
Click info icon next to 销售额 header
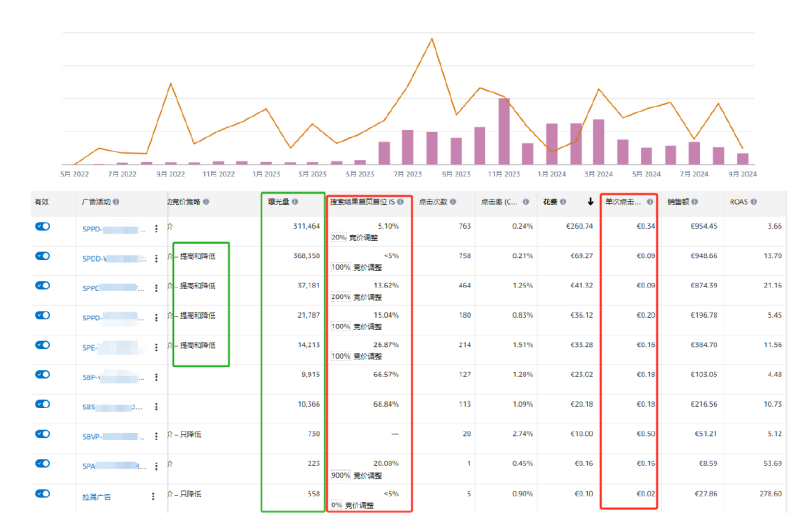point(695,202)
